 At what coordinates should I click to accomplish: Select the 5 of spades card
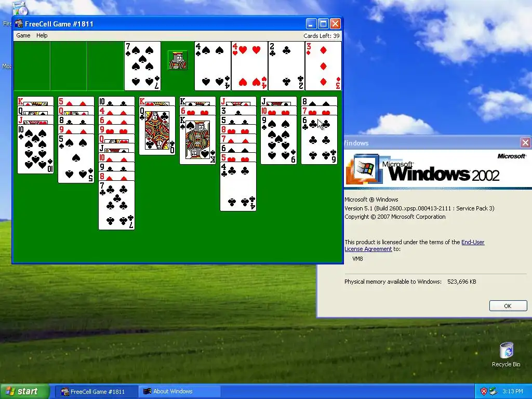click(x=76, y=158)
